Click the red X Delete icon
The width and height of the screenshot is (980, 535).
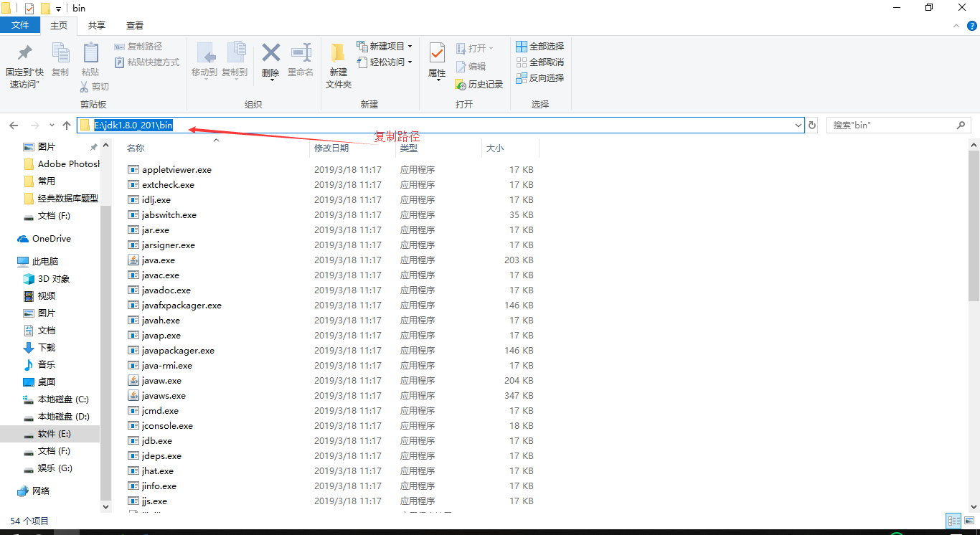click(x=270, y=52)
